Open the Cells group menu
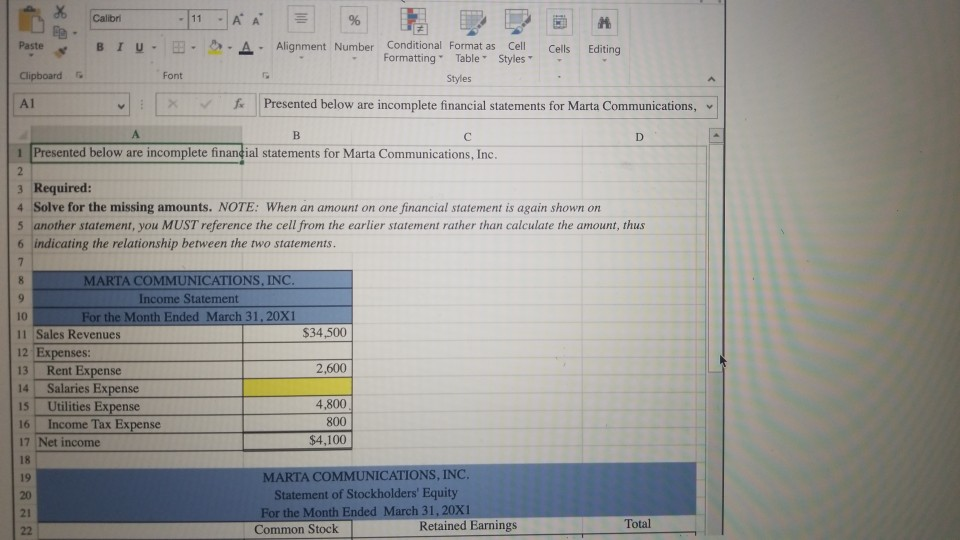Image resolution: width=960 pixels, height=540 pixels. (559, 36)
